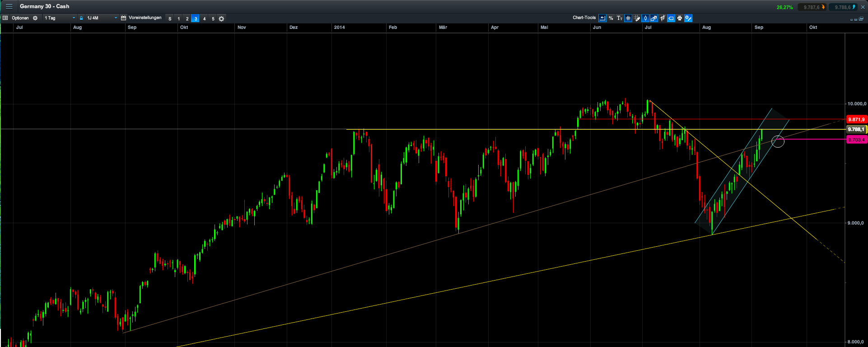Click the Jun time axis label

pyautogui.click(x=597, y=27)
